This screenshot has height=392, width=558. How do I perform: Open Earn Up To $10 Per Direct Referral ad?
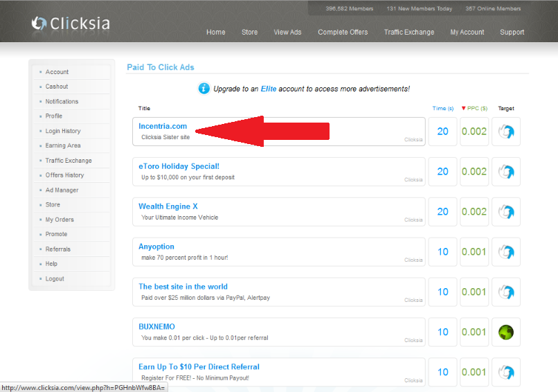[199, 367]
